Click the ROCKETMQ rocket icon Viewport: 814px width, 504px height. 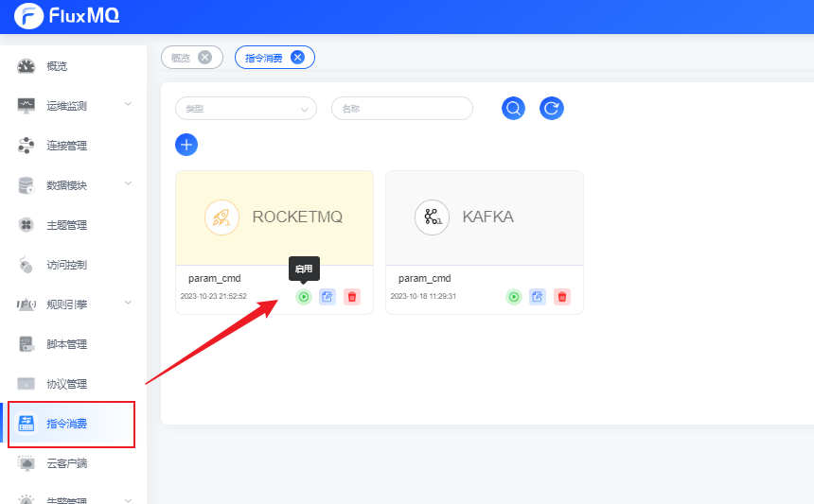click(221, 217)
